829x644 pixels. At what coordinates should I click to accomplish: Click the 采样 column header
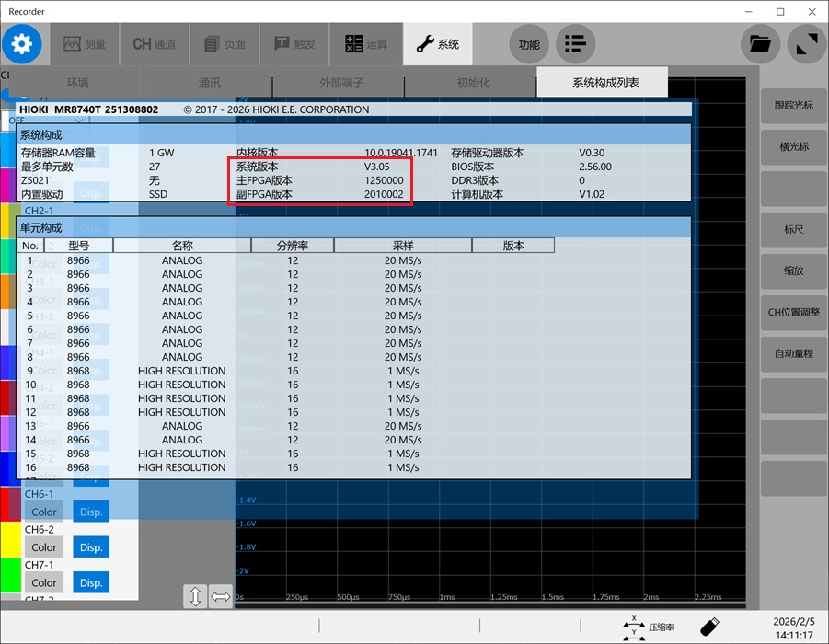(403, 246)
